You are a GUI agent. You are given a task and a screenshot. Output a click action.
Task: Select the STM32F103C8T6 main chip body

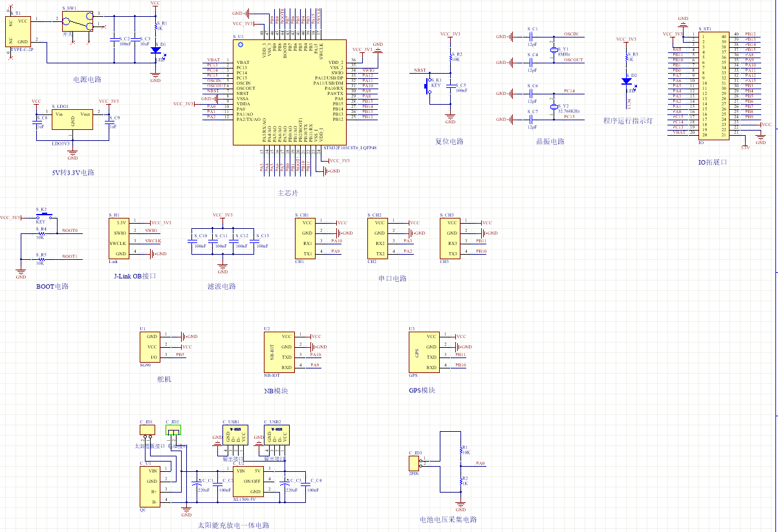pos(290,92)
